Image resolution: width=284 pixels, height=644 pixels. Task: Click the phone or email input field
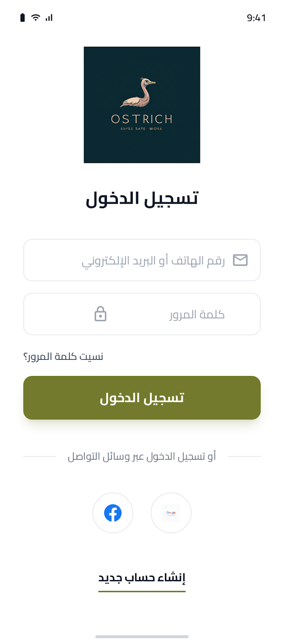click(x=142, y=260)
